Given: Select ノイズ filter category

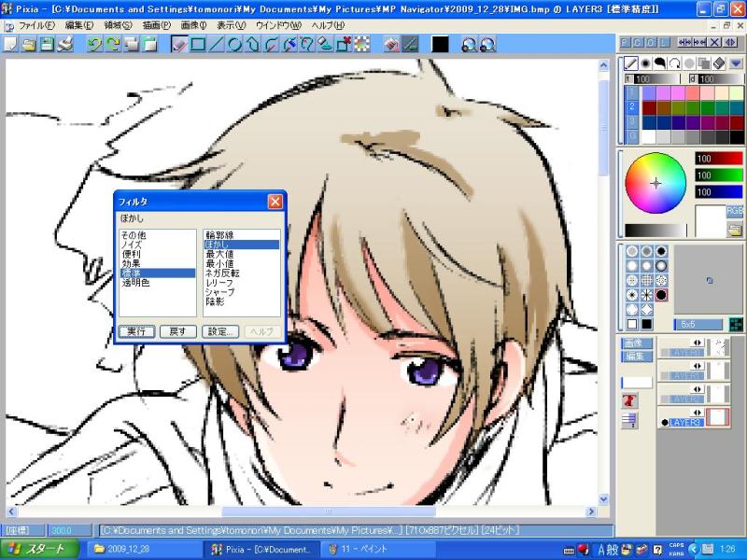Looking at the screenshot, I should coord(132,245).
